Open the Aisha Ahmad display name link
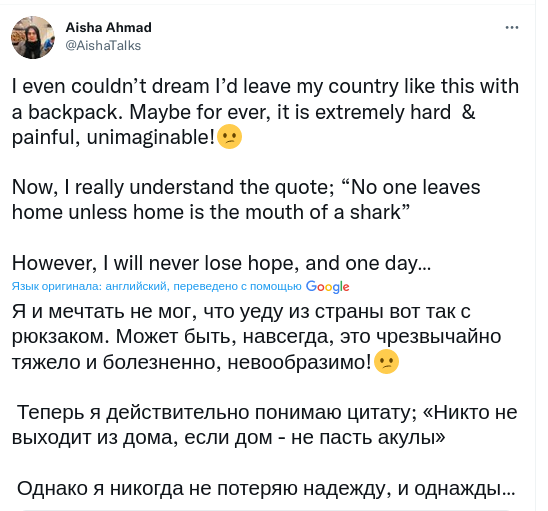This screenshot has width=548, height=511. [x=108, y=28]
